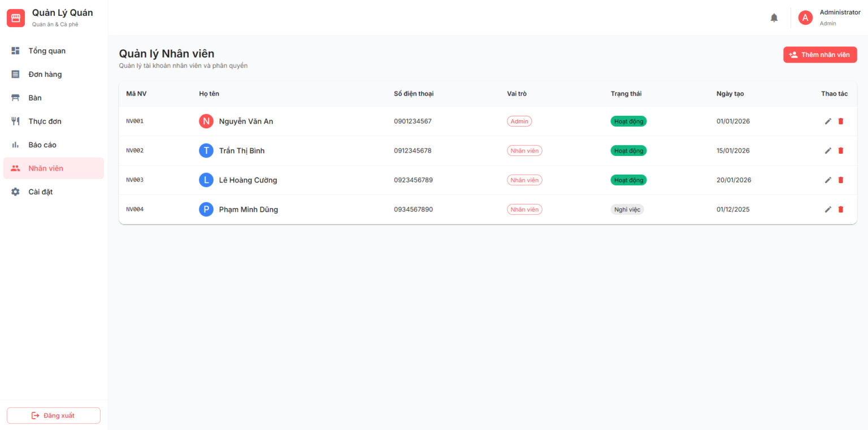
Task: Edit employee Nguyễn Văn An with pencil icon
Action: (828, 121)
